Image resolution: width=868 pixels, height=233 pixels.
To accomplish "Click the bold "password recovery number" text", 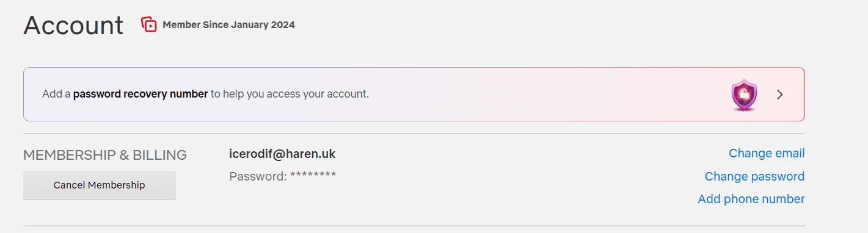I will click(140, 95).
